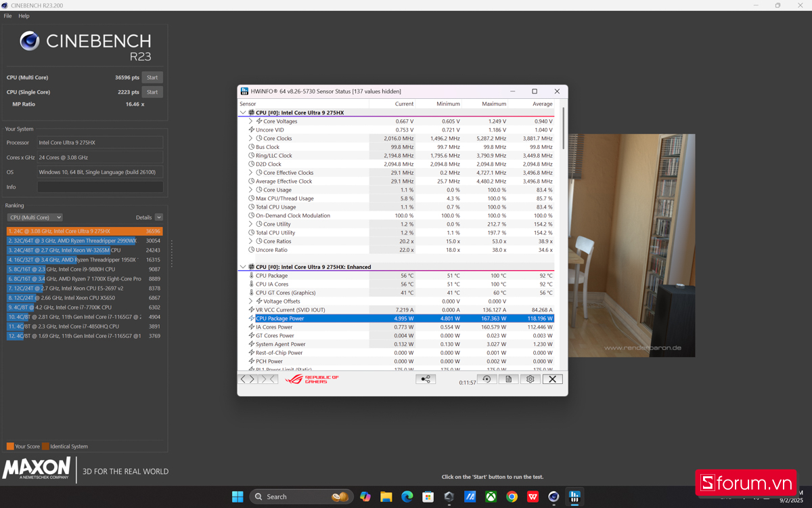Image resolution: width=812 pixels, height=508 pixels.
Task: Click the outward-pointing arrows expand button
Action: (248, 379)
